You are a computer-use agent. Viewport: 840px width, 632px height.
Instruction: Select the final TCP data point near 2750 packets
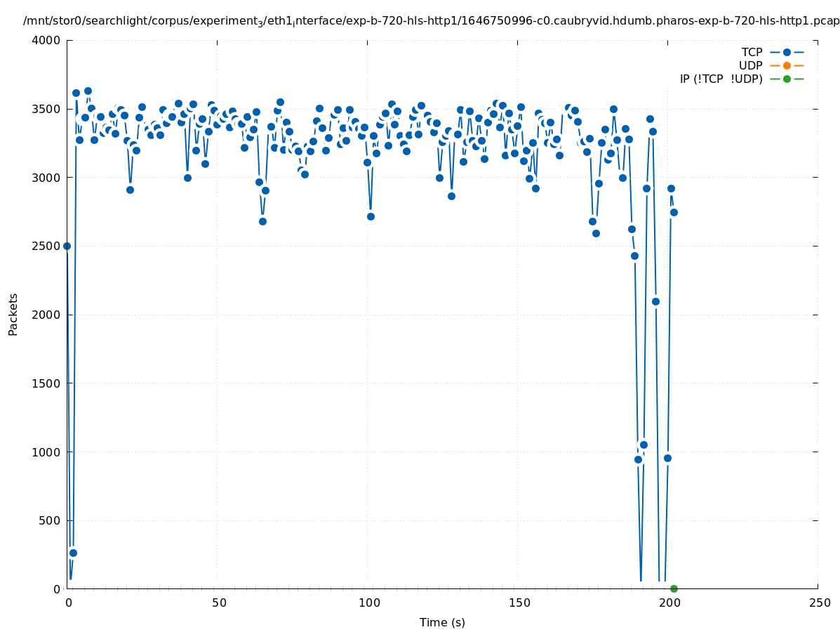click(674, 212)
